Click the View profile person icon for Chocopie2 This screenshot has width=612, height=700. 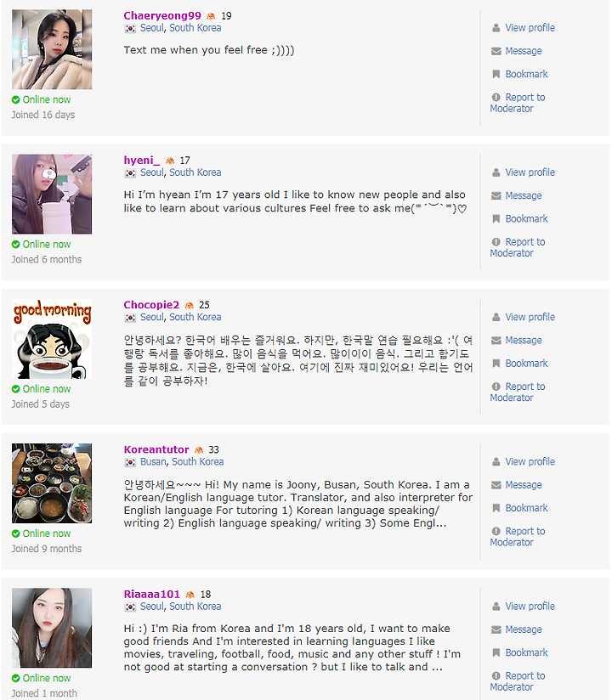click(496, 317)
